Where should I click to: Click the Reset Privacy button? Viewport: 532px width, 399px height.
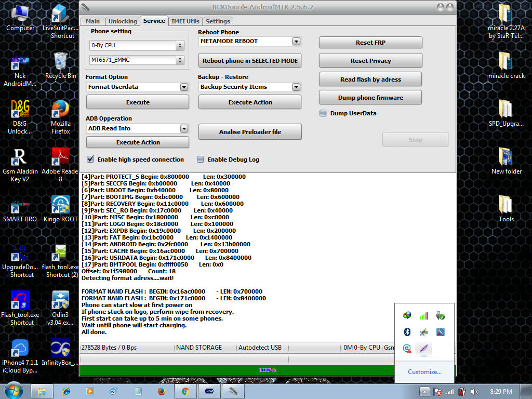(370, 61)
